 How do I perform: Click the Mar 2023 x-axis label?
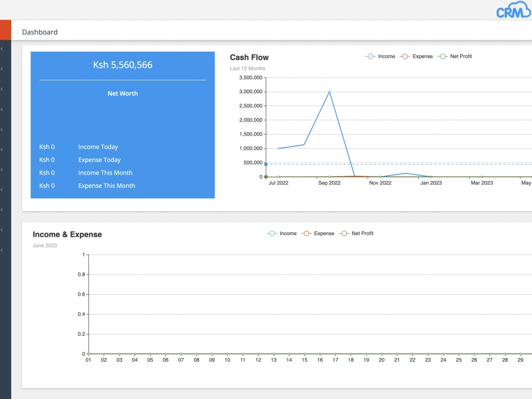[x=482, y=183]
